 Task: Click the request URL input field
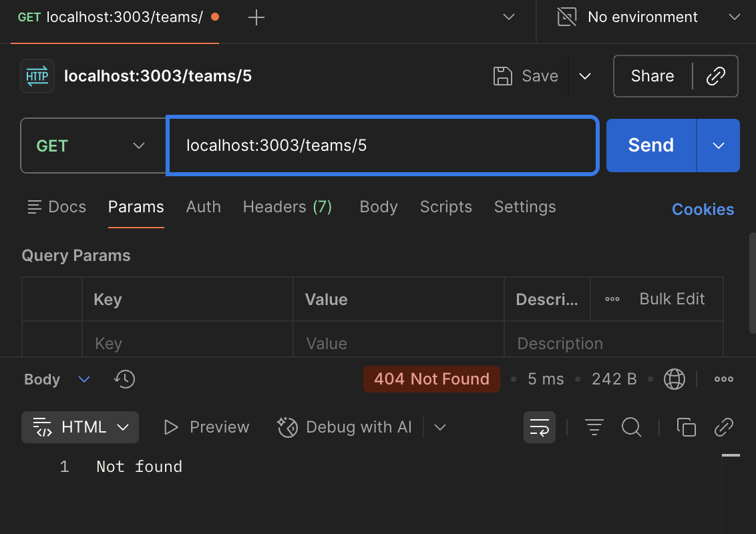pos(381,146)
